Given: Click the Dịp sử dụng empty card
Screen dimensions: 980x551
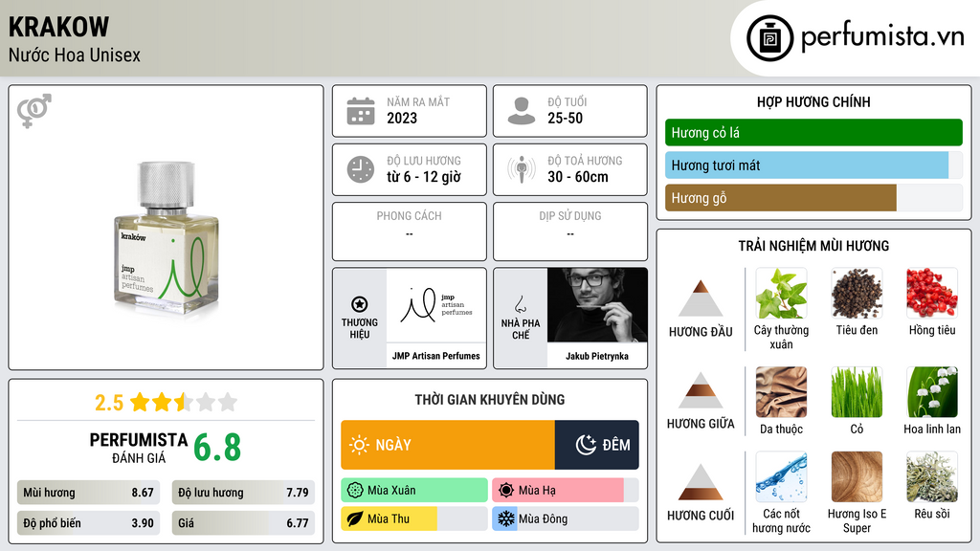Looking at the screenshot, I should point(570,231).
